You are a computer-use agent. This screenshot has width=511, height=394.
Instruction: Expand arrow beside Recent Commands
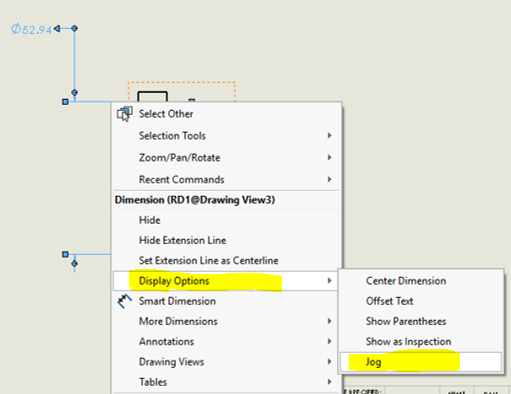[x=329, y=179]
